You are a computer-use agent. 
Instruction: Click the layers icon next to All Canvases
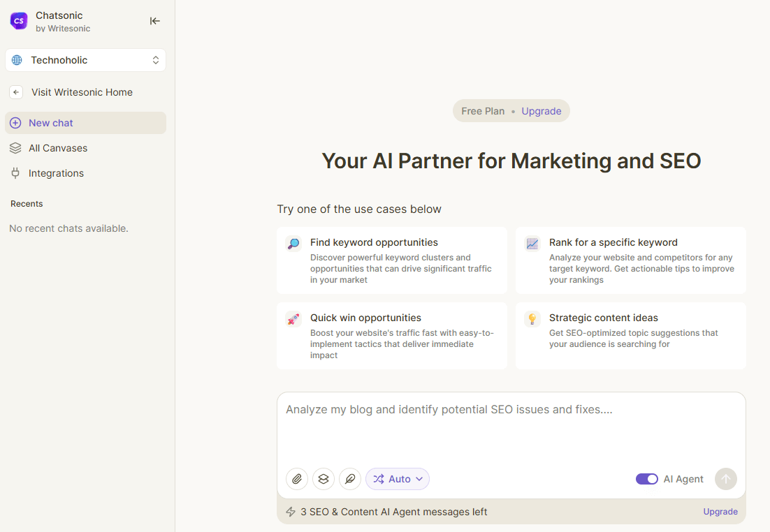[x=15, y=148]
